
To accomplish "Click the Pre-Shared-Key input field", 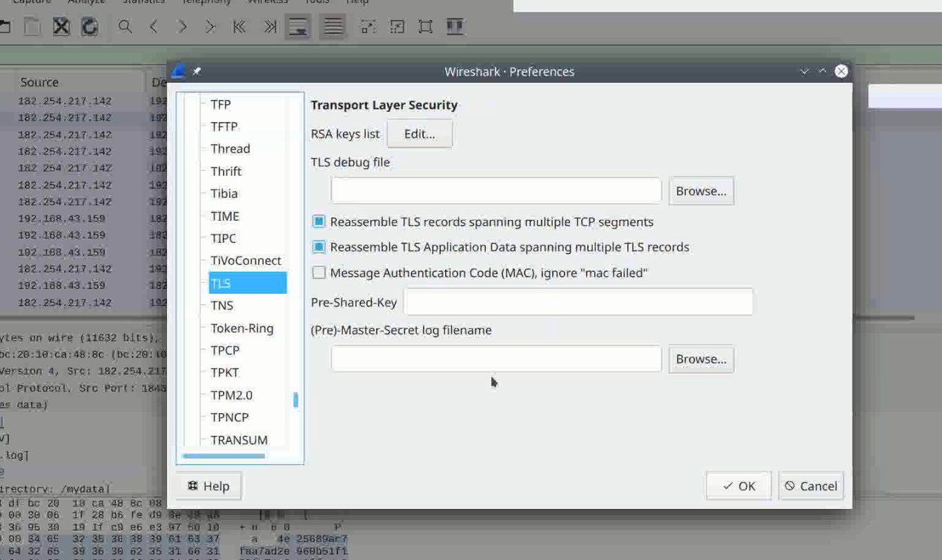I will (578, 302).
